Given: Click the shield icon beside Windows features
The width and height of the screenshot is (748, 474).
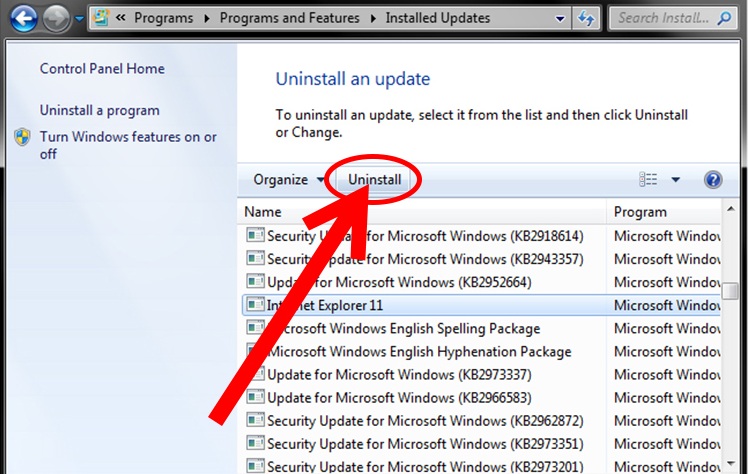Looking at the screenshot, I should click(x=22, y=137).
